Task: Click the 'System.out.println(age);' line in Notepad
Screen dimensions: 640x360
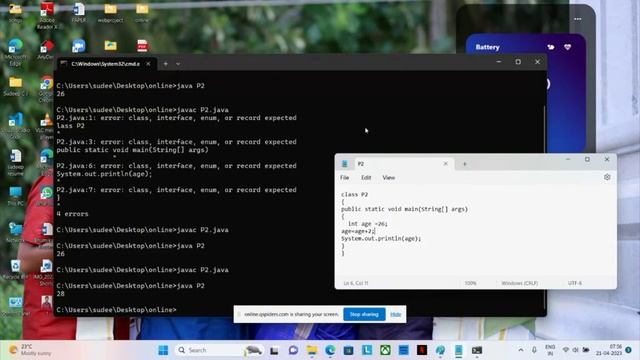Action: [x=381, y=238]
